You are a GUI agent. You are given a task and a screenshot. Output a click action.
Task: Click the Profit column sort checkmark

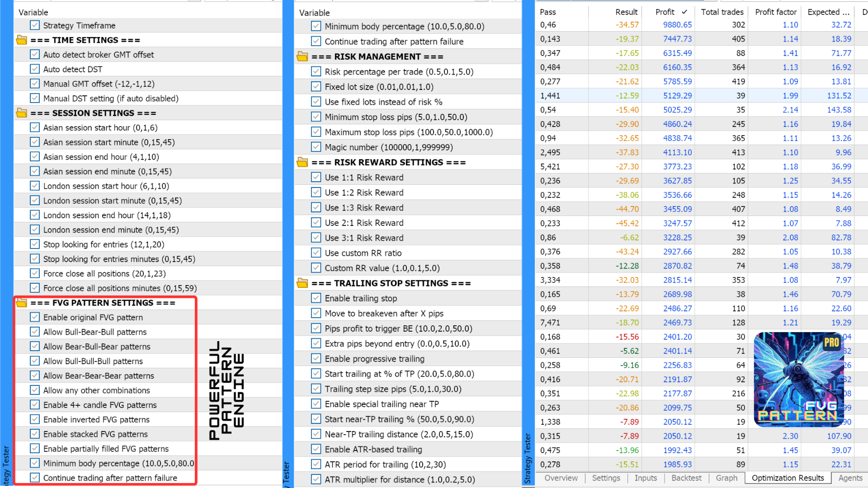pos(684,12)
